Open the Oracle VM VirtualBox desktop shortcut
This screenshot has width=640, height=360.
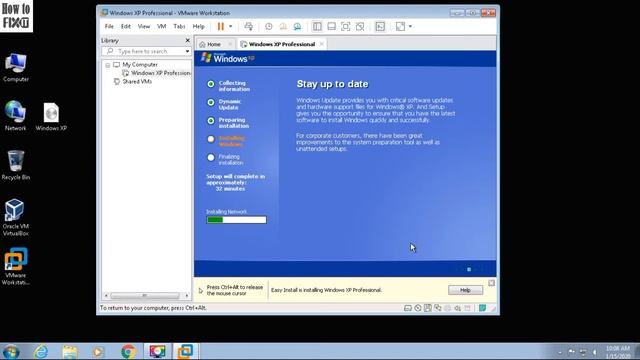click(x=16, y=218)
